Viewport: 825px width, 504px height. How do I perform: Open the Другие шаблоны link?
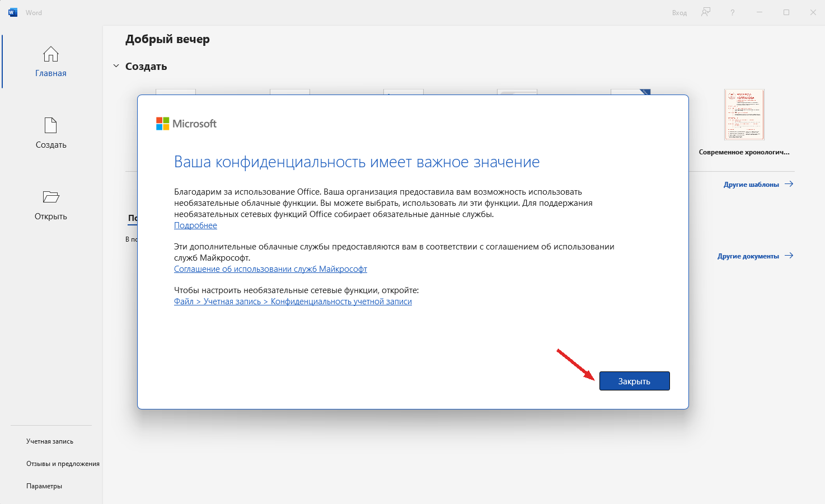click(x=758, y=184)
